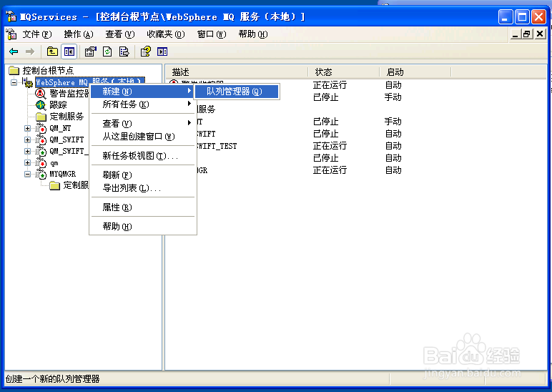The height and width of the screenshot is (392, 552).
Task: Open the 所有任务(K) submenu arrow
Action: [189, 104]
